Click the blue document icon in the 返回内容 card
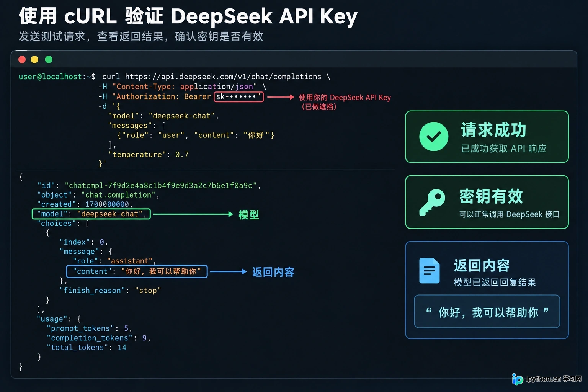This screenshot has width=588, height=392. pos(430,271)
